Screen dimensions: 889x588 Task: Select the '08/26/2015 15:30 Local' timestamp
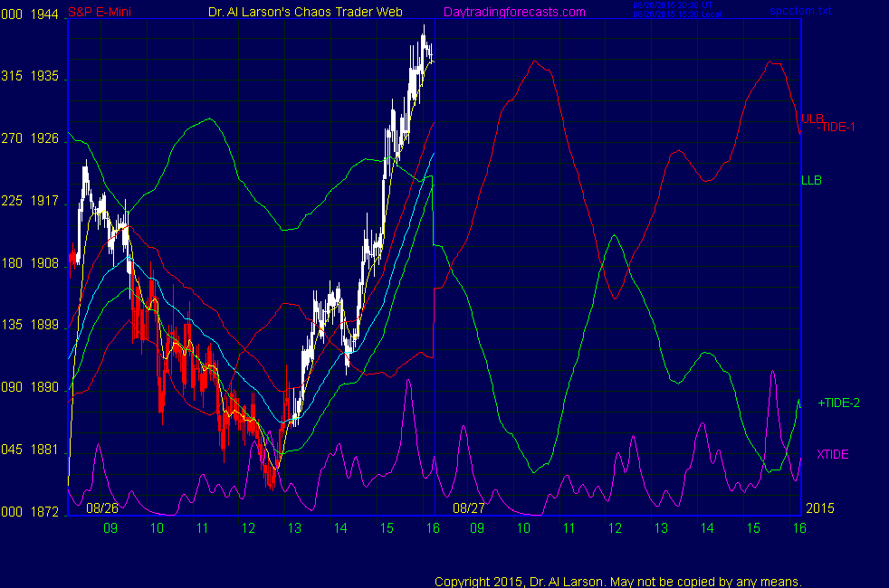tap(677, 14)
